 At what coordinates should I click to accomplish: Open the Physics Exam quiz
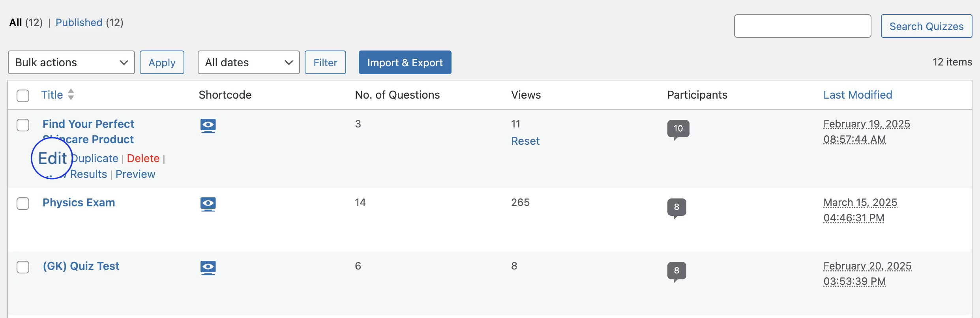pyautogui.click(x=79, y=202)
